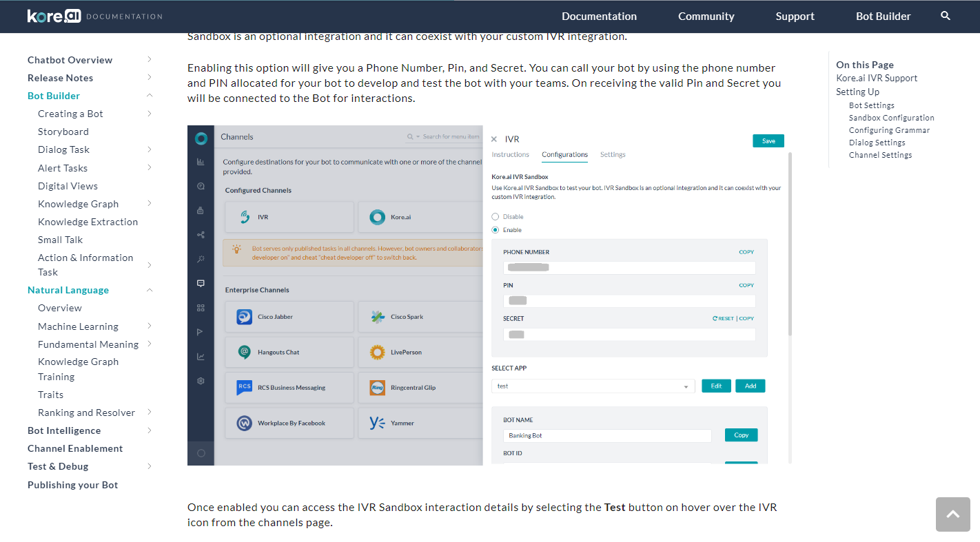Expand Action & Information Task submenu

150,265
